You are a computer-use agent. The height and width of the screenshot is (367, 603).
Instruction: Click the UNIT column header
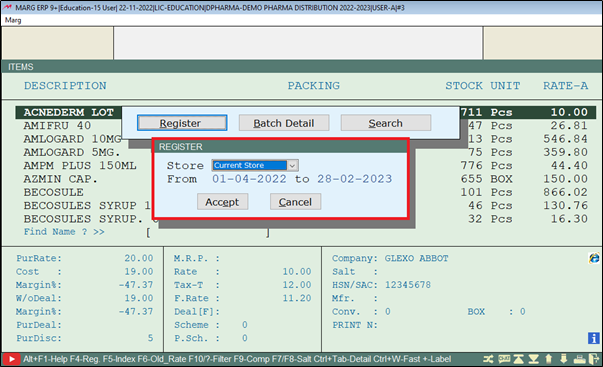[x=505, y=85]
